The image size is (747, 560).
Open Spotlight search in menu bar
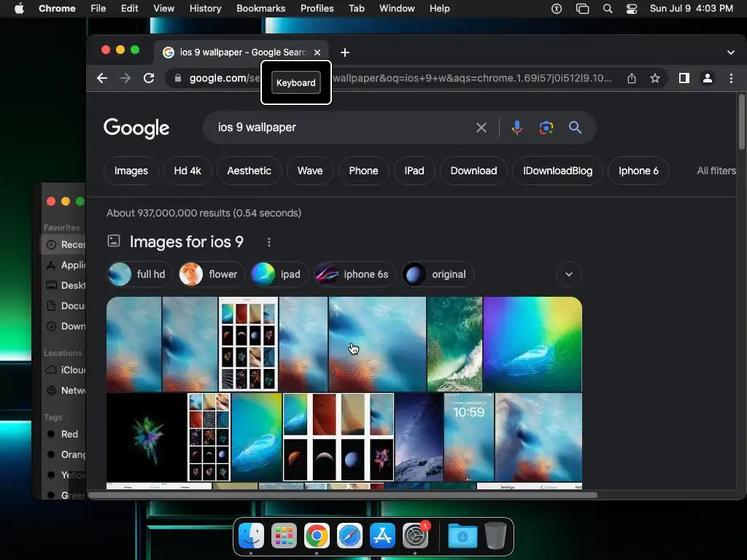click(608, 9)
